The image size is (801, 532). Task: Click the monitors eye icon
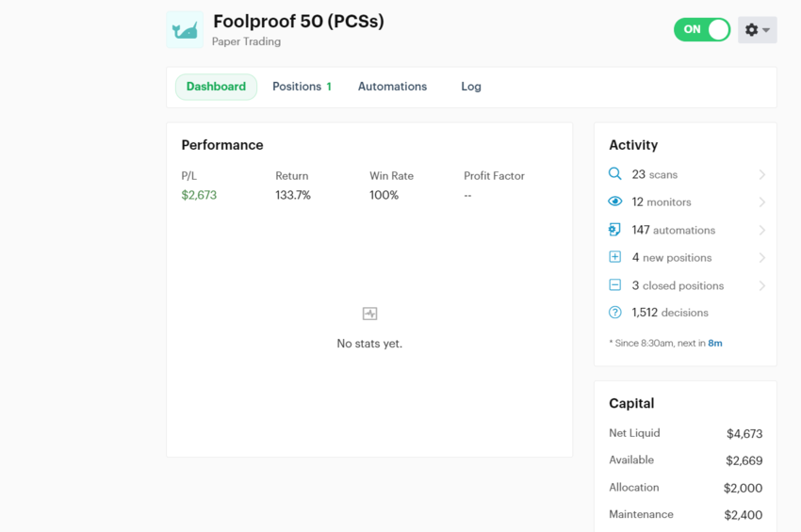pyautogui.click(x=614, y=202)
